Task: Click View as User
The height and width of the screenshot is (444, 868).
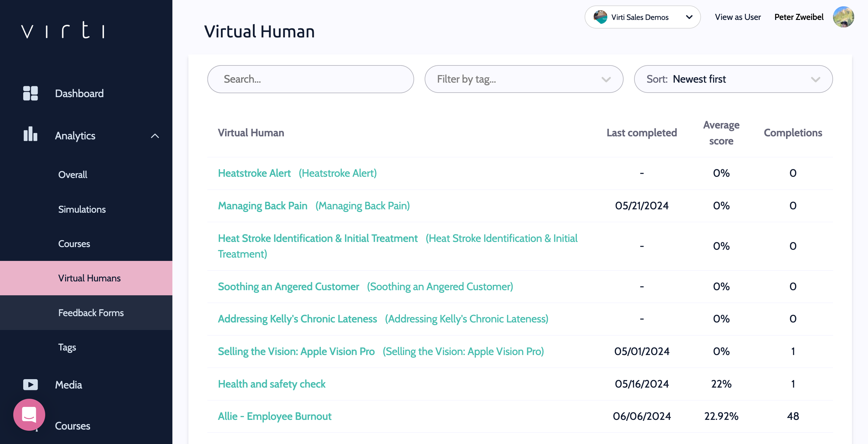Action: [x=737, y=17]
